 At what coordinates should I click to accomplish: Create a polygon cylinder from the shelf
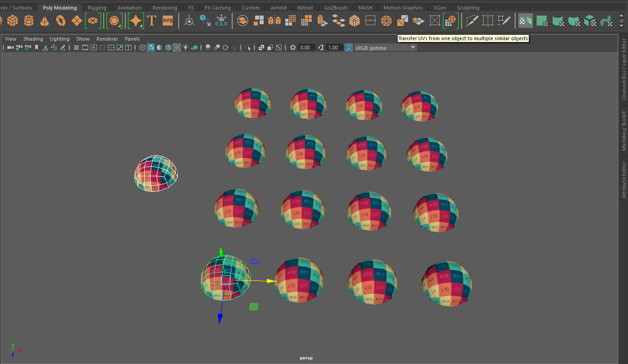tap(29, 21)
